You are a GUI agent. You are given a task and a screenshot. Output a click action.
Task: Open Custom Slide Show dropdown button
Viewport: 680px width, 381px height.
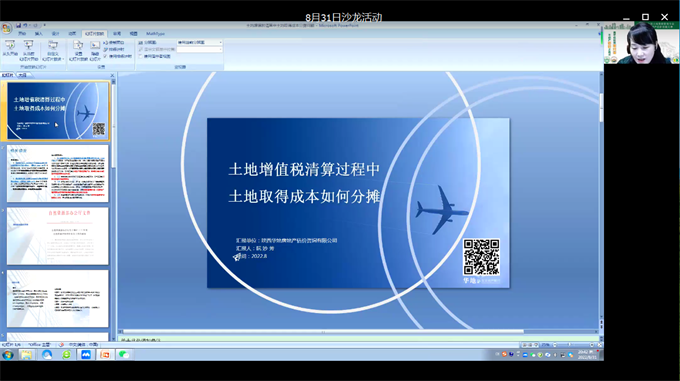coord(53,50)
